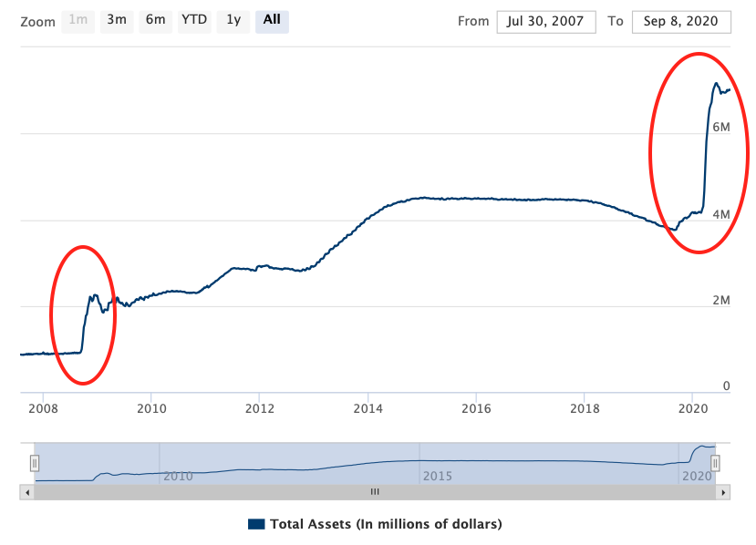Open the From date field
This screenshot has height=545, width=756.
[x=545, y=21]
